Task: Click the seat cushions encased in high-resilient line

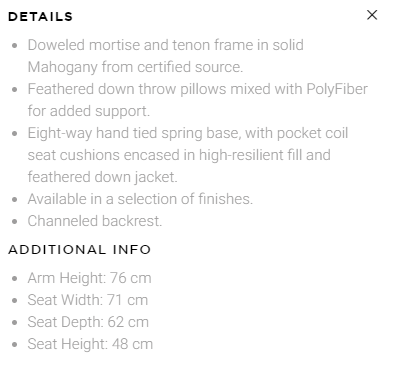Action: [x=179, y=155]
